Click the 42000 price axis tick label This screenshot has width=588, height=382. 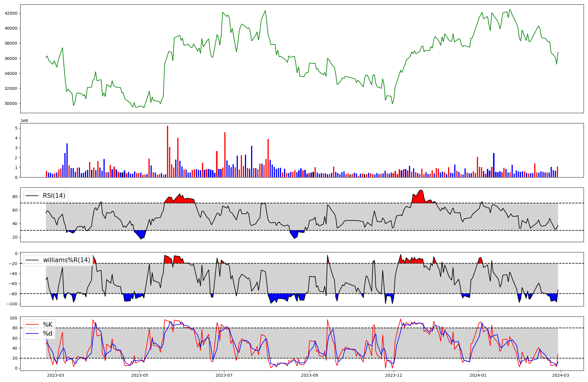pos(11,13)
